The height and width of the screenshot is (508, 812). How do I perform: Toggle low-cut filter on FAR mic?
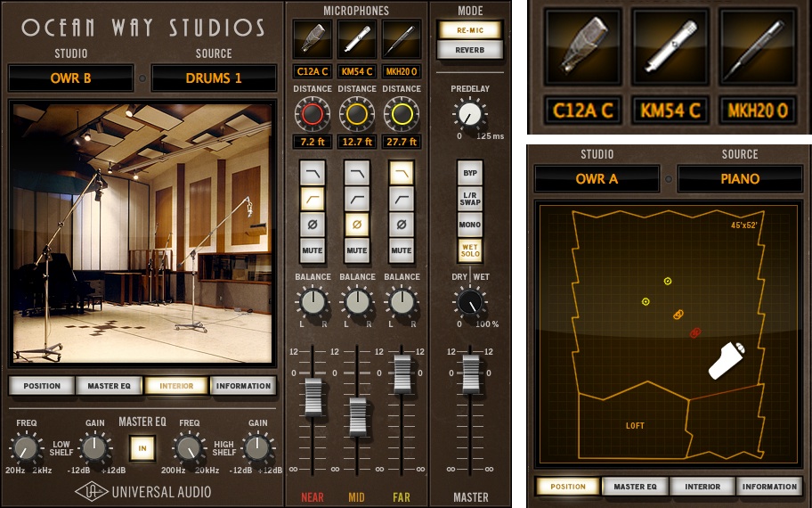402,199
